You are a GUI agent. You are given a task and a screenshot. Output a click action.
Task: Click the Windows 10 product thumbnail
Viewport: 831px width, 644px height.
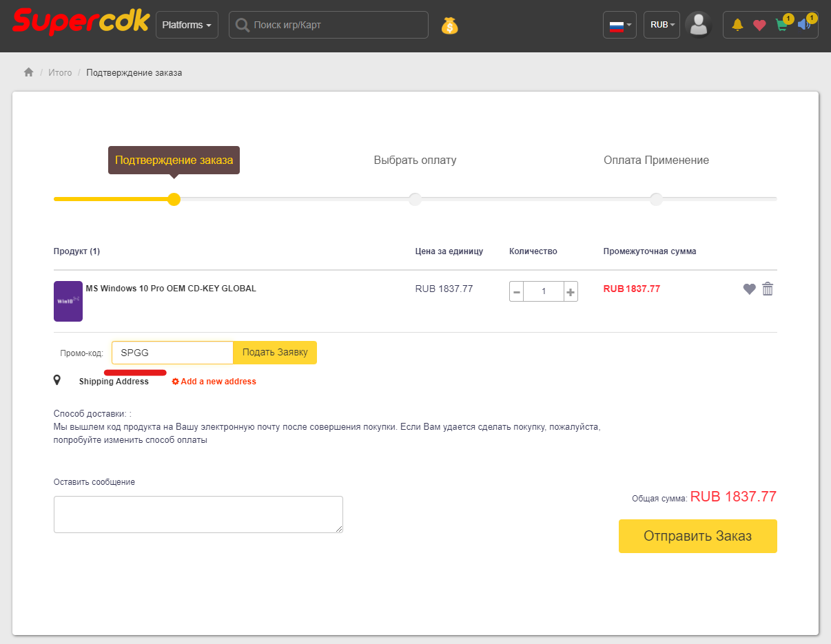coord(68,301)
